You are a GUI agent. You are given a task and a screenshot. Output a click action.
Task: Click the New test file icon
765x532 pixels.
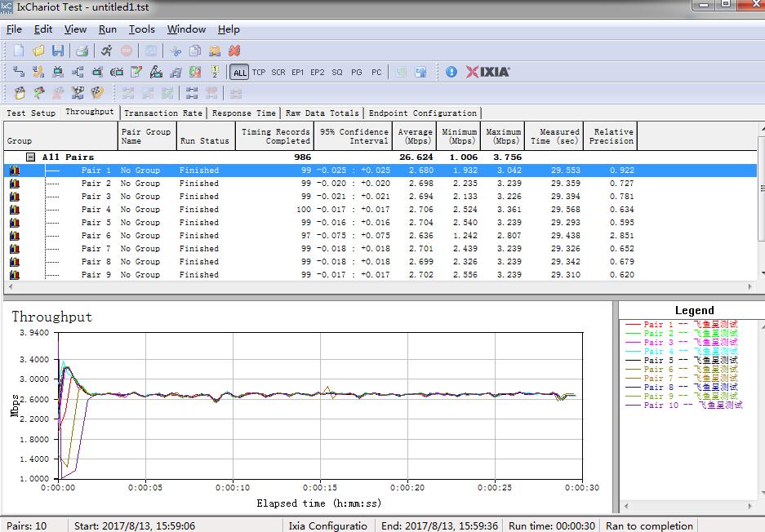(x=19, y=51)
